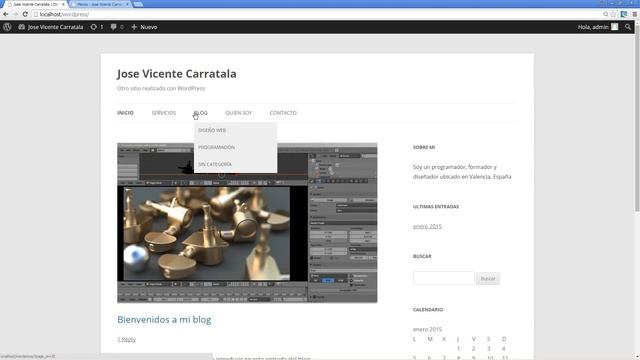Close the first Jose Vicente Carratala tab

(63, 4)
